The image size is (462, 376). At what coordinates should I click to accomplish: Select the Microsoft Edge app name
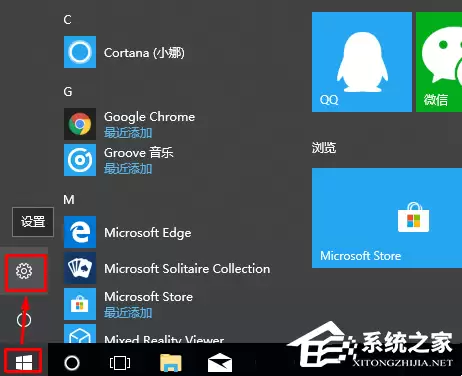point(148,233)
